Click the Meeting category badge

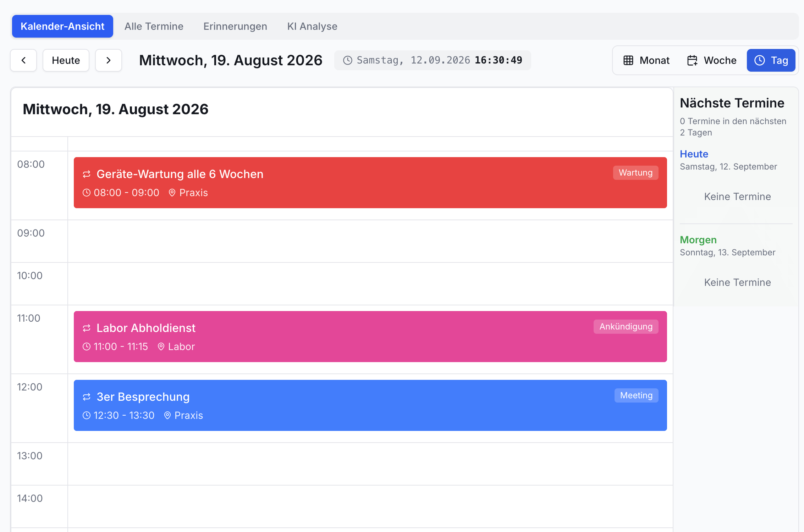[x=637, y=395]
